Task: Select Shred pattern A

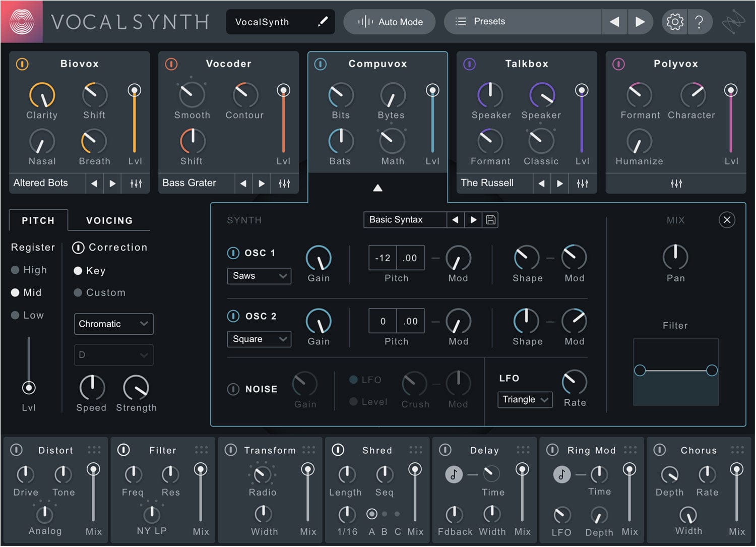Action: [372, 514]
